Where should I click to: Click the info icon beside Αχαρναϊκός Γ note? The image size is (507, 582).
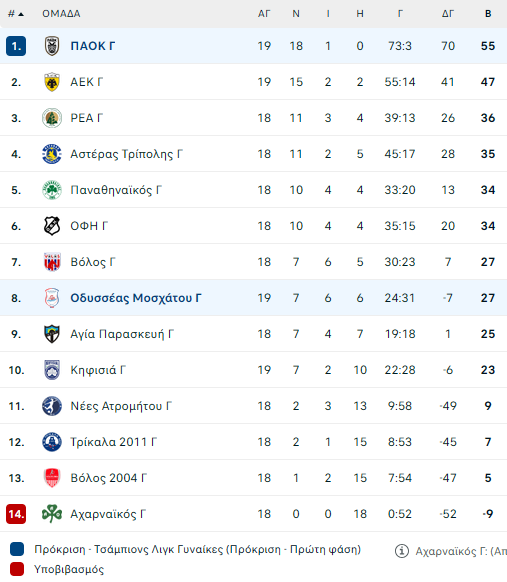(x=402, y=551)
